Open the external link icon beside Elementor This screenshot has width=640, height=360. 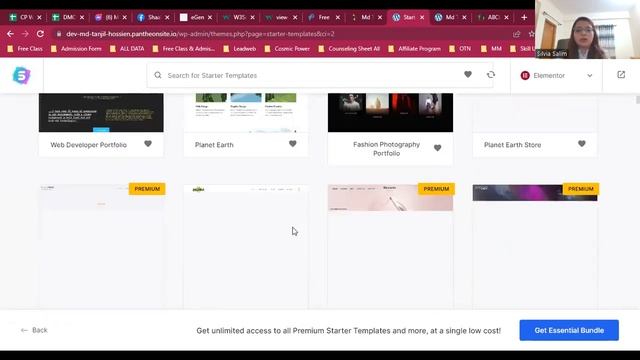621,75
